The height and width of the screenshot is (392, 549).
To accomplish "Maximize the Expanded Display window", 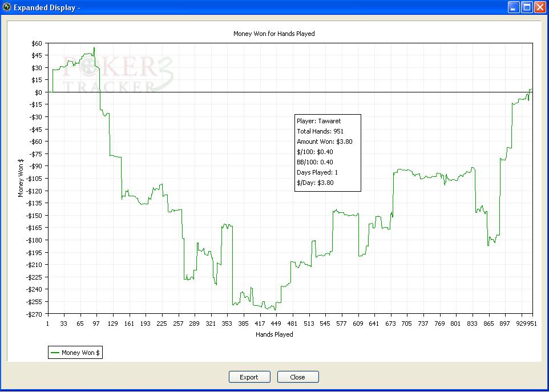I will [527, 7].
